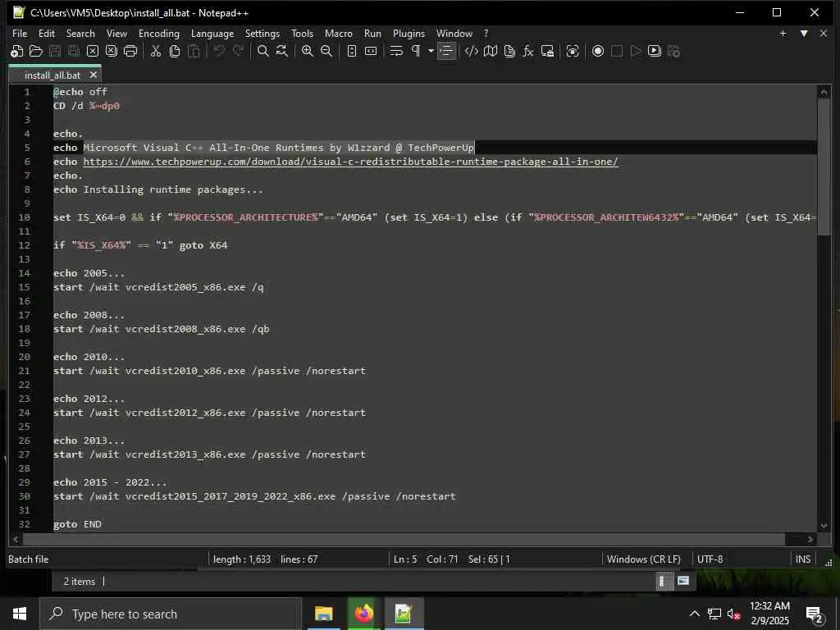Cut selection with the scissors icon
Screen dimensions: 840x630
pyautogui.click(x=156, y=52)
